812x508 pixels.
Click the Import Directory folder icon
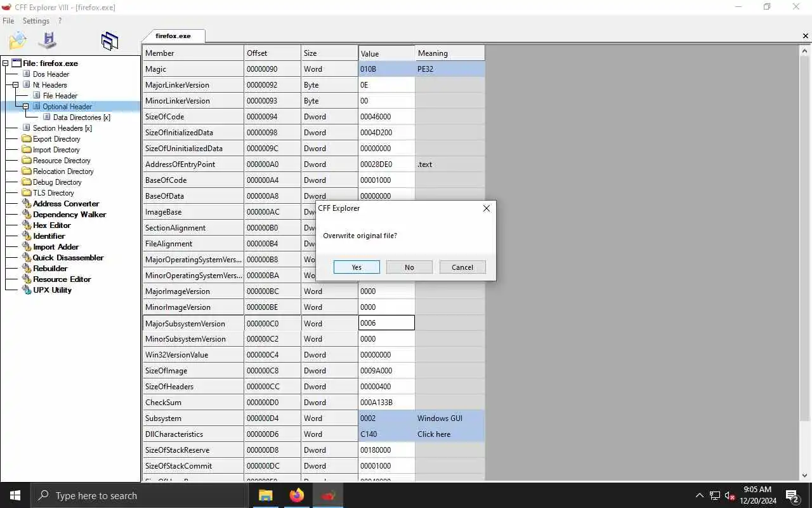(x=27, y=149)
